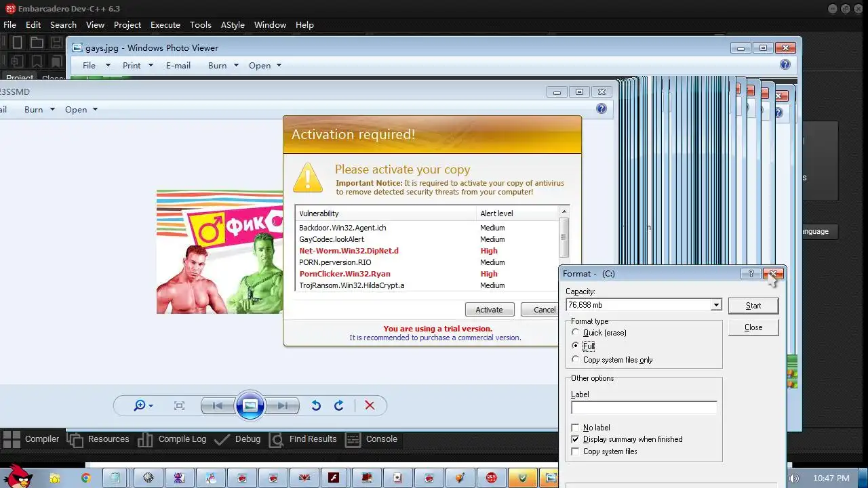Open the Angry Birds start button

pos(17,476)
